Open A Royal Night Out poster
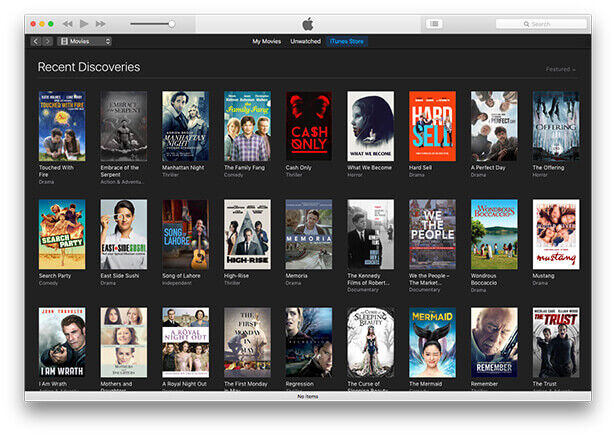Viewport: 616px width, 437px height. click(x=185, y=342)
